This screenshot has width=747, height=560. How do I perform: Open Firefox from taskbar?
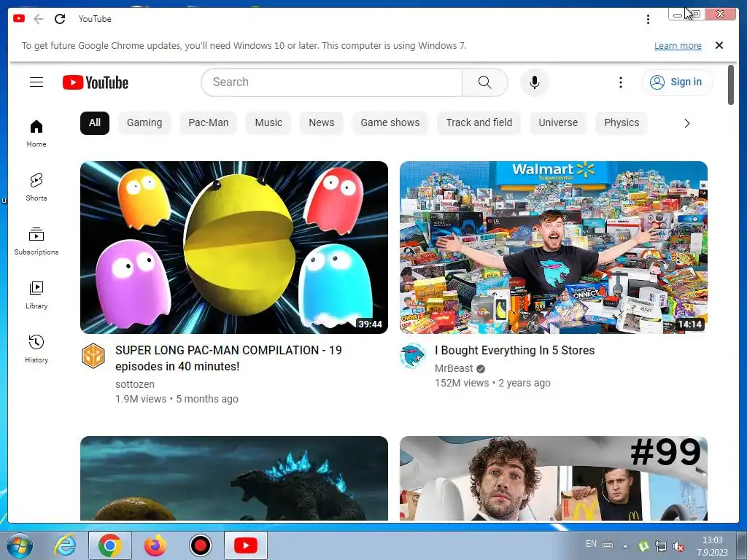point(155,545)
